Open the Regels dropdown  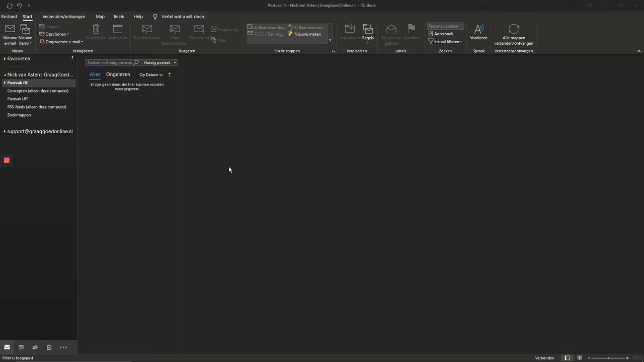point(368,34)
